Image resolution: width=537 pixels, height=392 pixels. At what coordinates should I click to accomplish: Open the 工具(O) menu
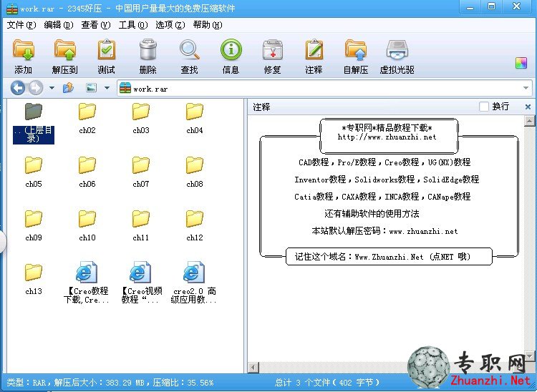133,25
